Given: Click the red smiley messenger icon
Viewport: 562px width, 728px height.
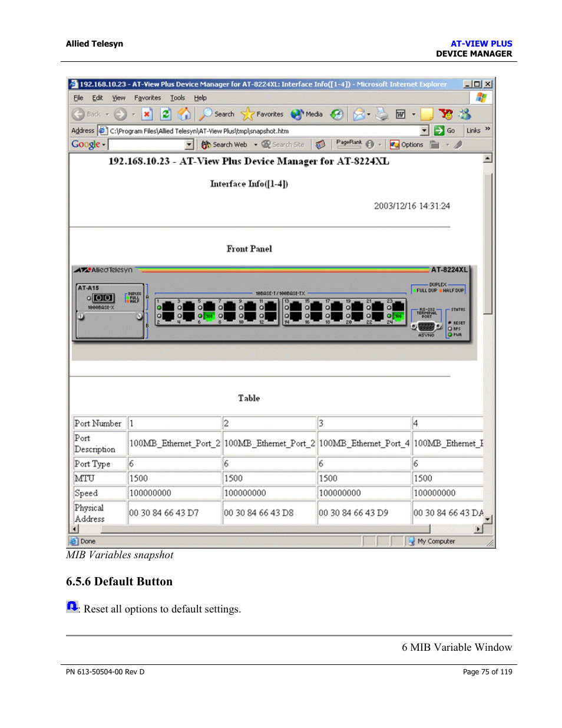Looking at the screenshot, I should 446,114.
